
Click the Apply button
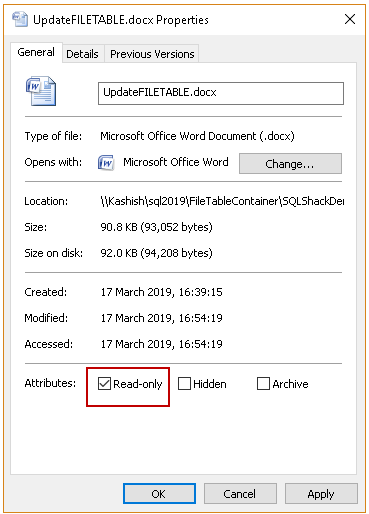[321, 494]
